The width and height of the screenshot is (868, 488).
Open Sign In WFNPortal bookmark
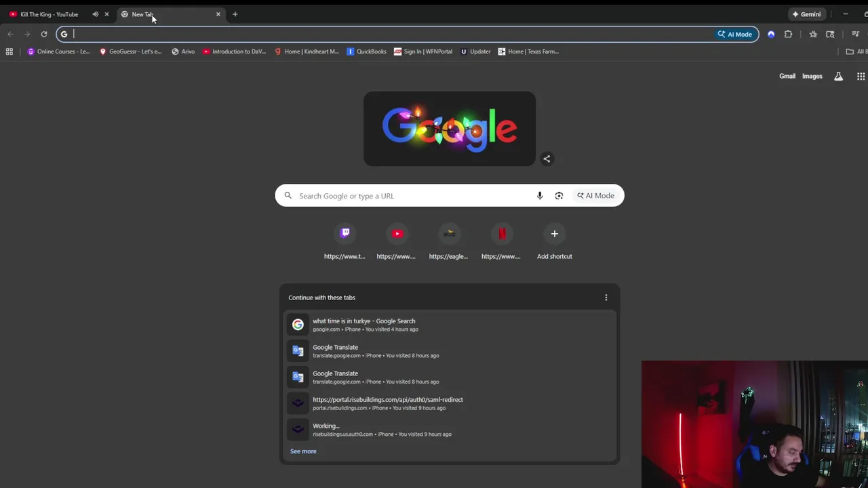click(423, 52)
